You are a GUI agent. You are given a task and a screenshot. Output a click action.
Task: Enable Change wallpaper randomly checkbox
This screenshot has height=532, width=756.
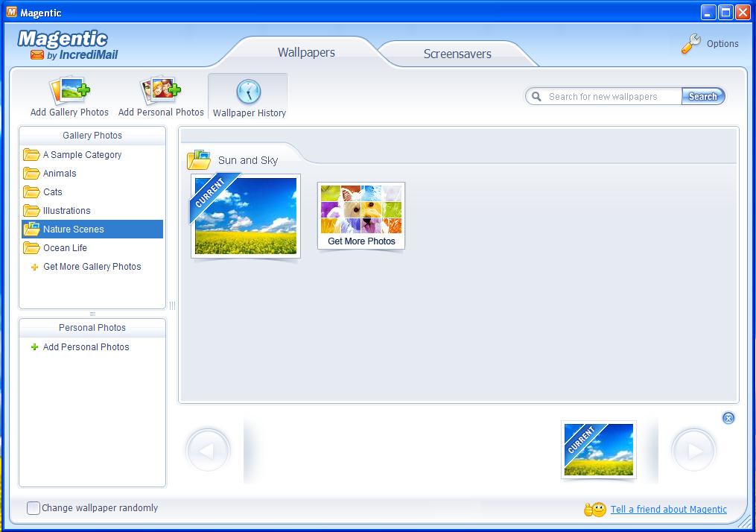(34, 508)
